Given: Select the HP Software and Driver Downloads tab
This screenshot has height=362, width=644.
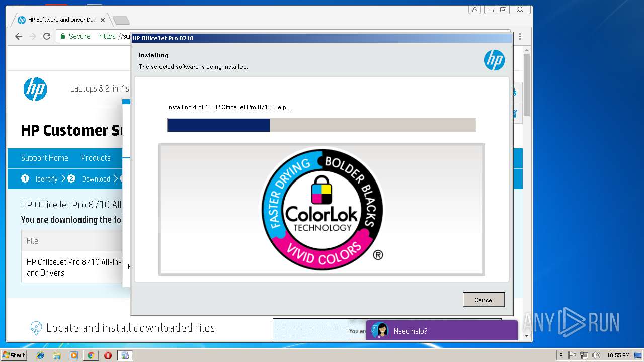Looking at the screenshot, I should 60,20.
